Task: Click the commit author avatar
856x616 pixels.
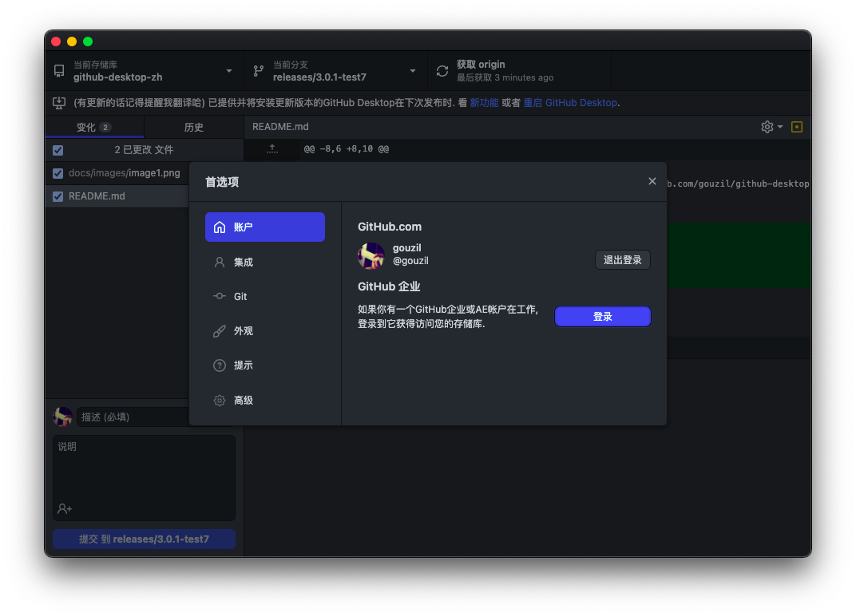Action: (63, 417)
